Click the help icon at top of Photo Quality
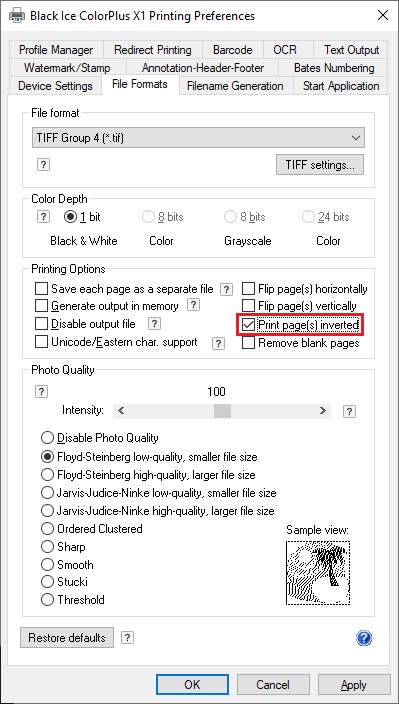This screenshot has height=704, width=399. (41, 392)
